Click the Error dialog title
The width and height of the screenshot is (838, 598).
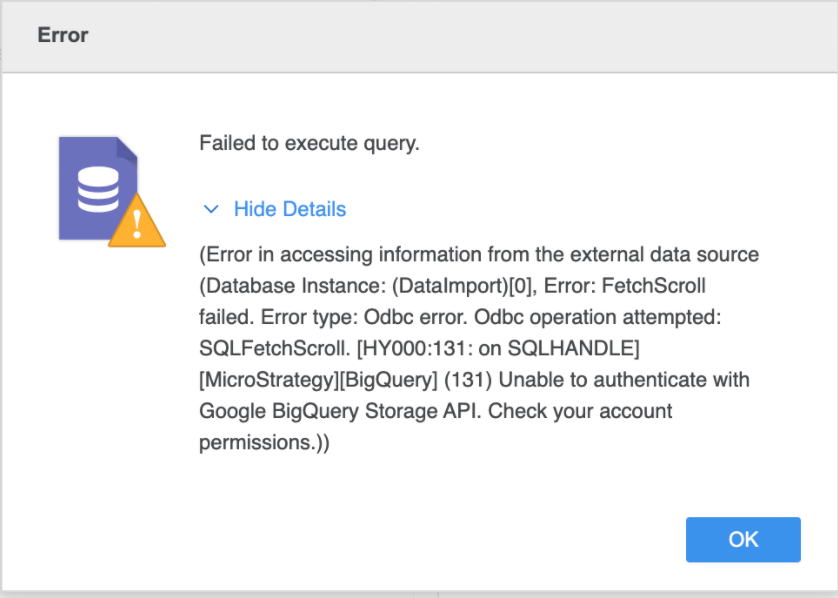(62, 35)
